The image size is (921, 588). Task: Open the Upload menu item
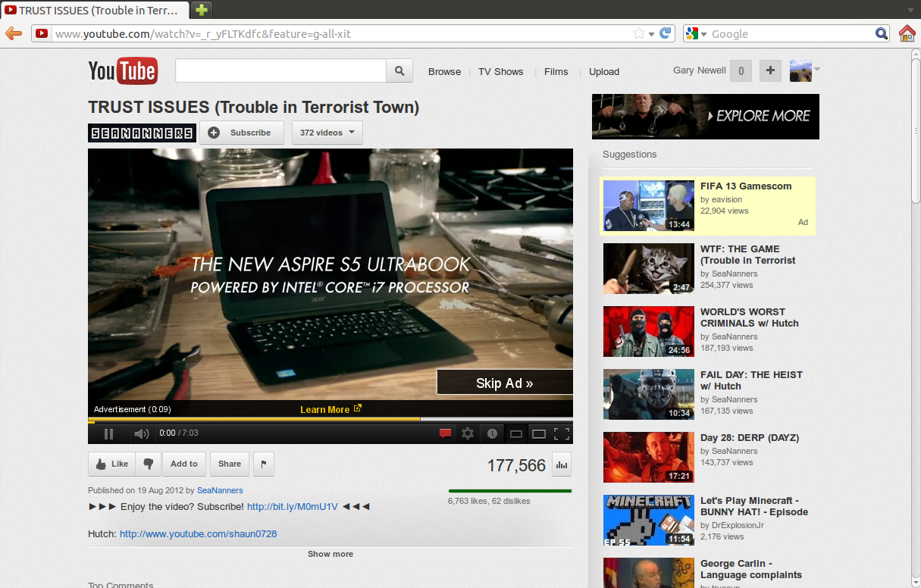604,72
